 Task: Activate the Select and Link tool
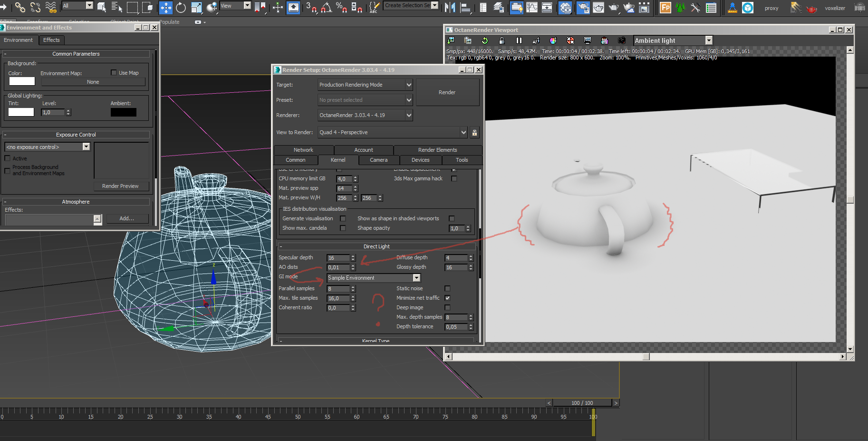click(19, 7)
